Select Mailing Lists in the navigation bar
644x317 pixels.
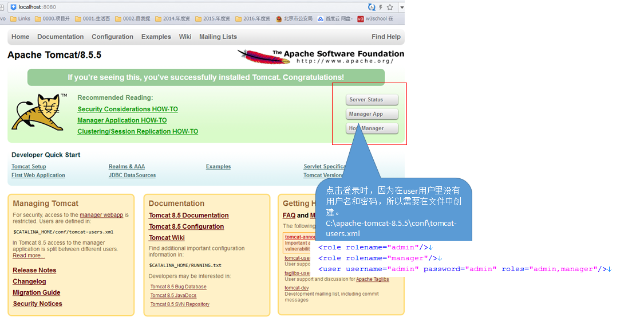coord(218,37)
